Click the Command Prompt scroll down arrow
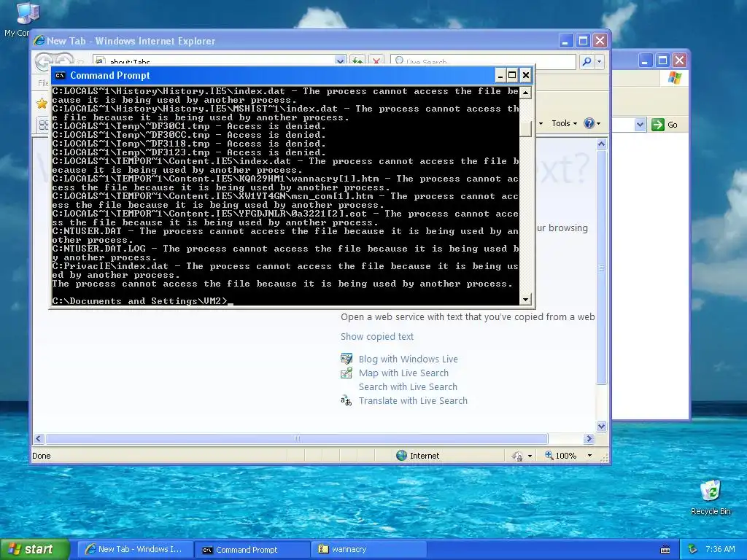 click(x=525, y=300)
